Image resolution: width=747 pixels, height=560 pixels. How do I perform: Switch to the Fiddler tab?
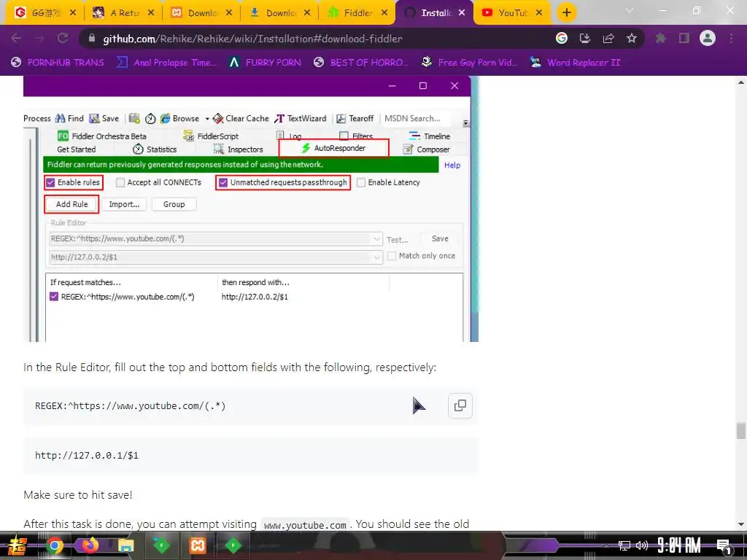click(x=357, y=13)
